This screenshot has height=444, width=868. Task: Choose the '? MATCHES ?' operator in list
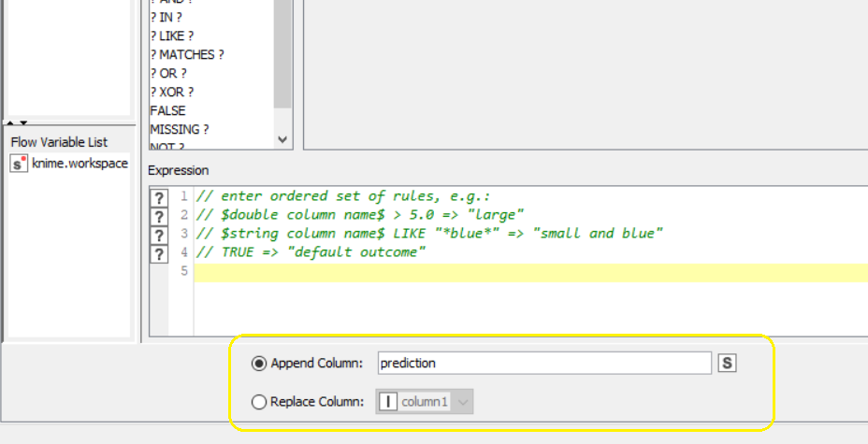187,55
